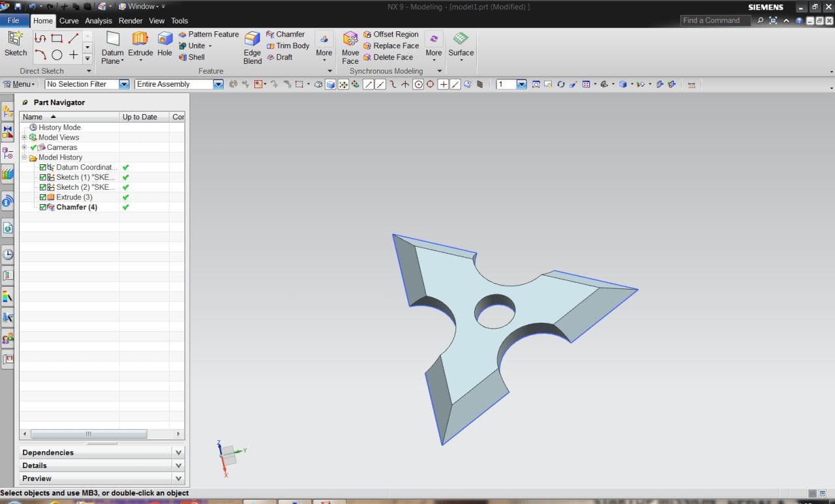
Task: Switch to the Curve ribbon tab
Action: pos(68,21)
